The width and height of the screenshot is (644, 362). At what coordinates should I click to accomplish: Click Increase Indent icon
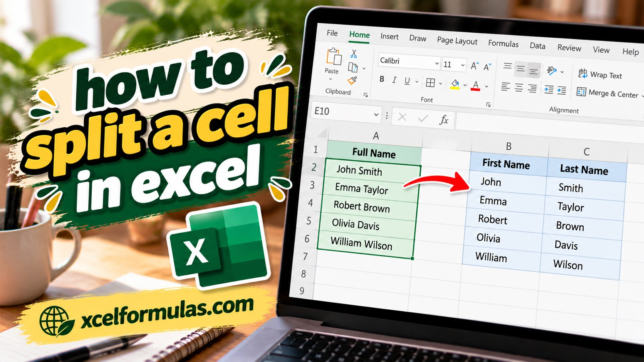coord(562,91)
